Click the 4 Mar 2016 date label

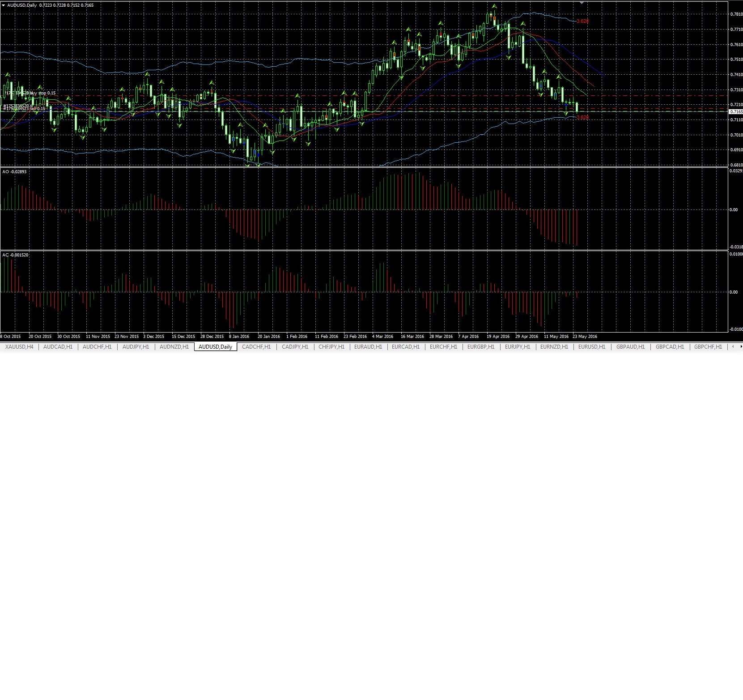pyautogui.click(x=382, y=337)
